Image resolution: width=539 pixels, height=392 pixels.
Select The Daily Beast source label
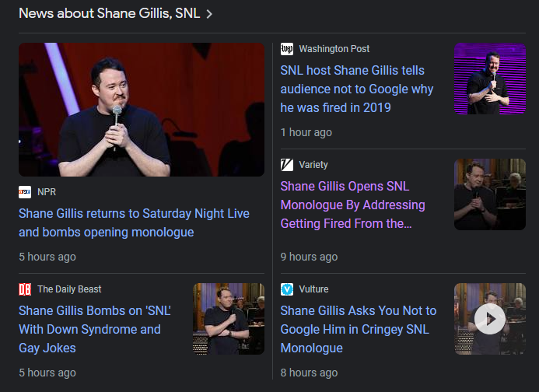(69, 289)
